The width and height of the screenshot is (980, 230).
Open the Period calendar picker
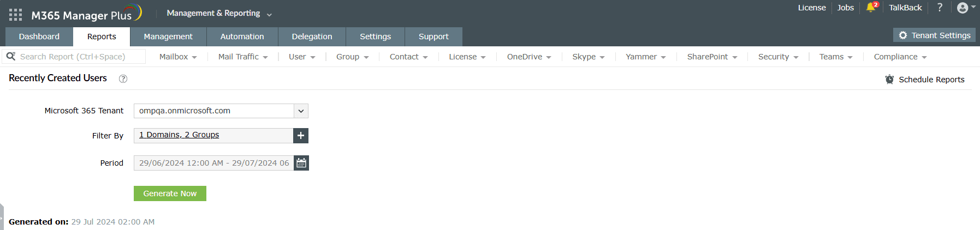point(301,163)
